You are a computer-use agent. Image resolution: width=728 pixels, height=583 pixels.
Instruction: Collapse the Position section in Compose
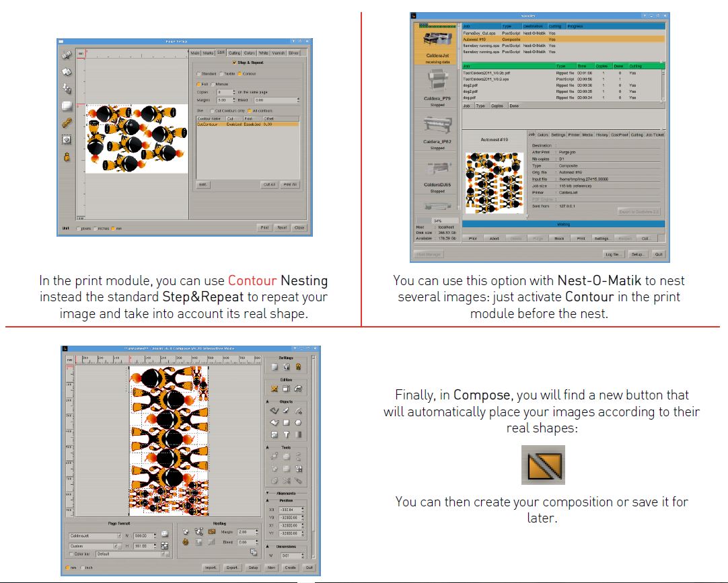point(267,500)
